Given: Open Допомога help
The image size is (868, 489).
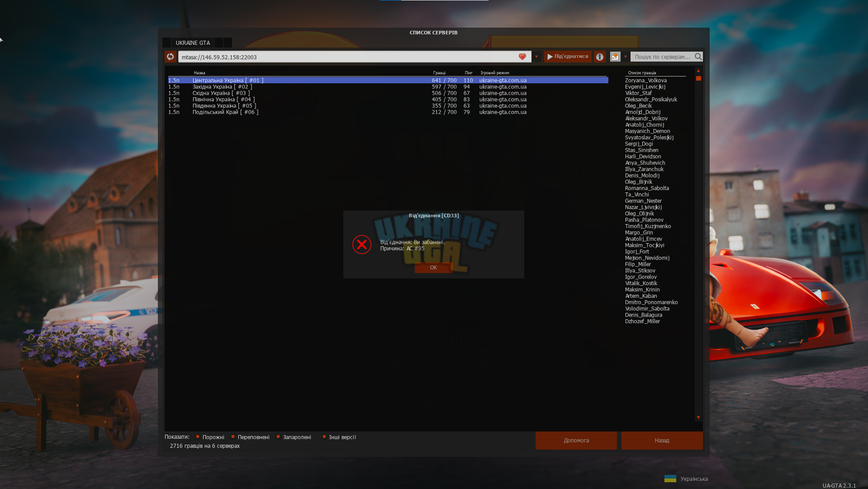Looking at the screenshot, I should [x=576, y=441].
